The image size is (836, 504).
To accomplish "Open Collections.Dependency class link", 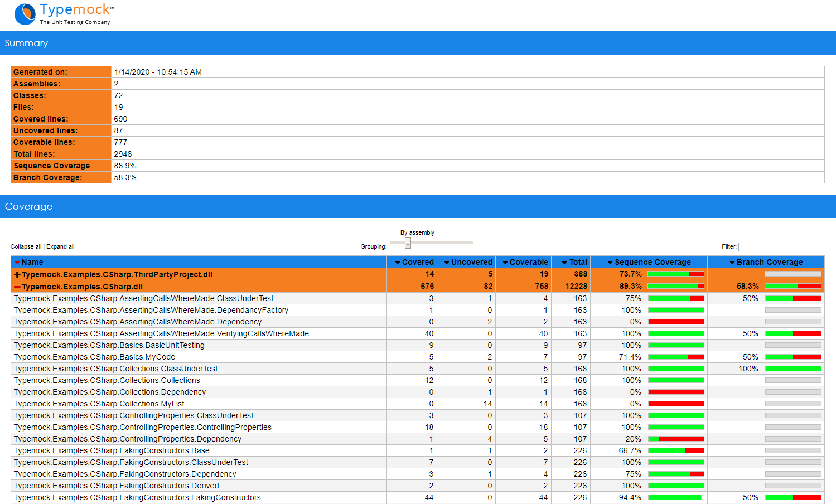I will [110, 392].
